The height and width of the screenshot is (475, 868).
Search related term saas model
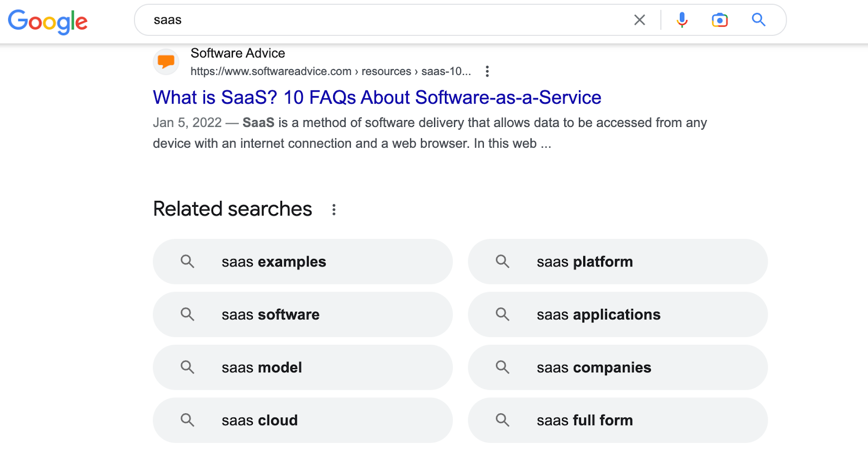[303, 368]
